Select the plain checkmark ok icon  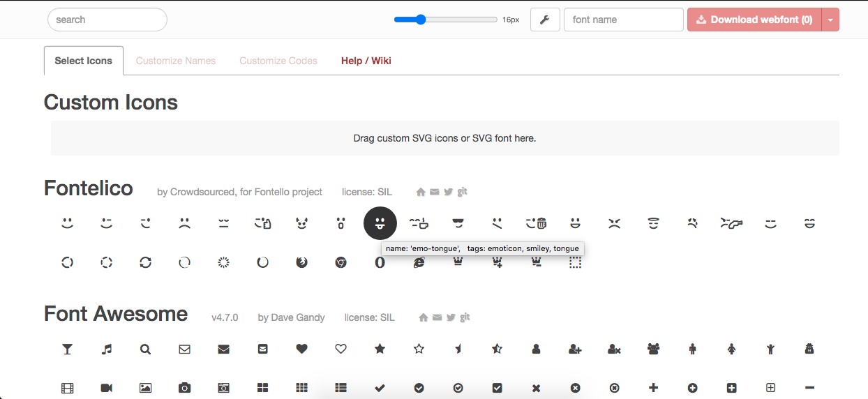tap(380, 388)
